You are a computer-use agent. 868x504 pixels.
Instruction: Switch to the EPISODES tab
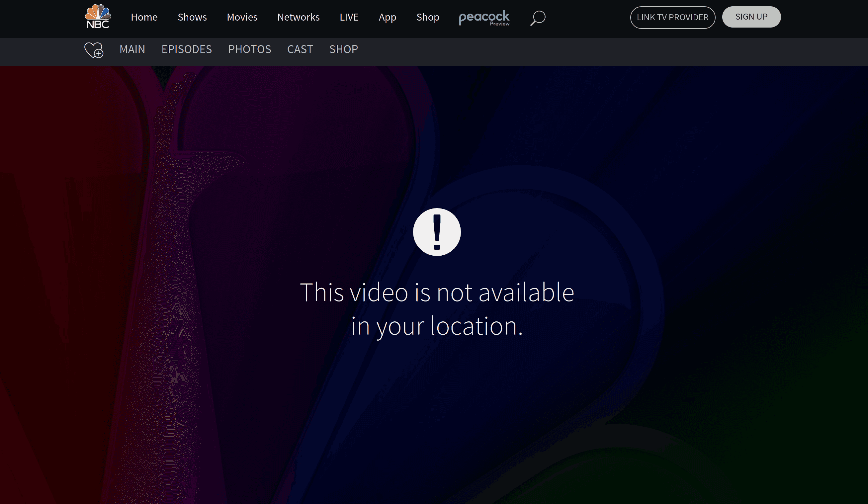(x=187, y=49)
